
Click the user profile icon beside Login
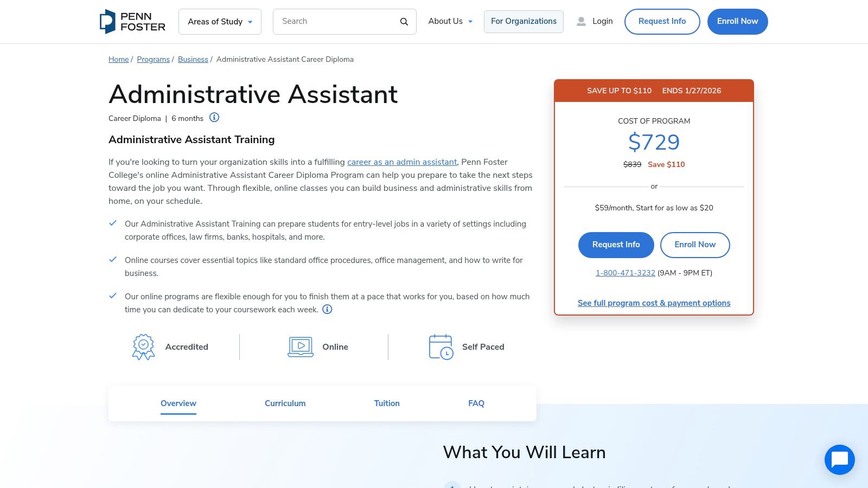click(x=581, y=22)
